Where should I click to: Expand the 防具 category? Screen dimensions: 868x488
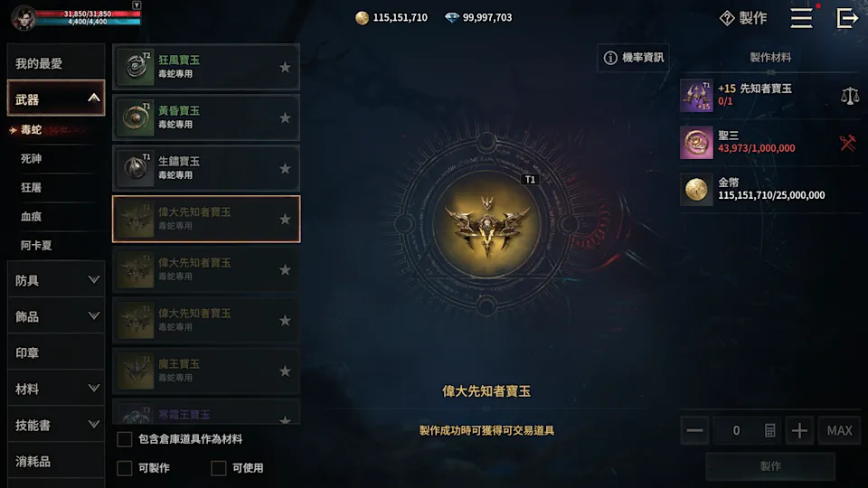pyautogui.click(x=56, y=280)
